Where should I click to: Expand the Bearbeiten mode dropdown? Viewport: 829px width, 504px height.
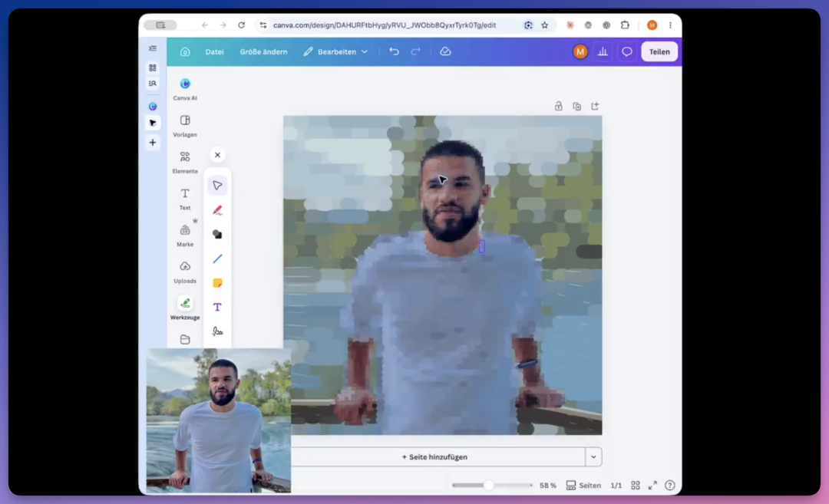coord(335,51)
